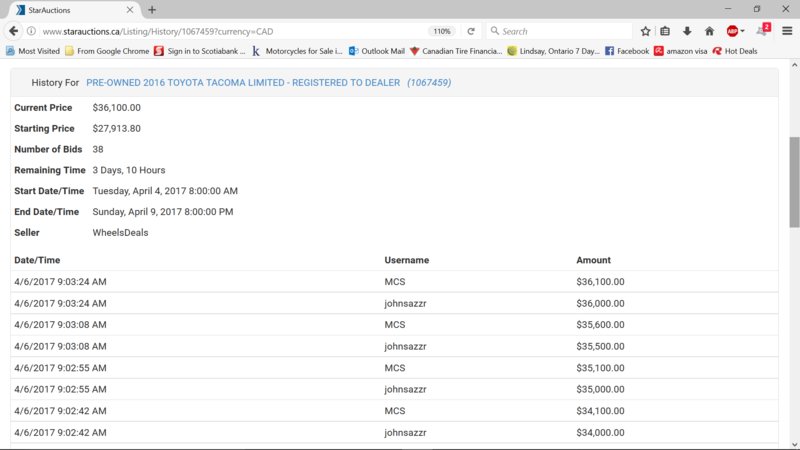Click the 110% zoom indicator
800x450 pixels.
(442, 31)
